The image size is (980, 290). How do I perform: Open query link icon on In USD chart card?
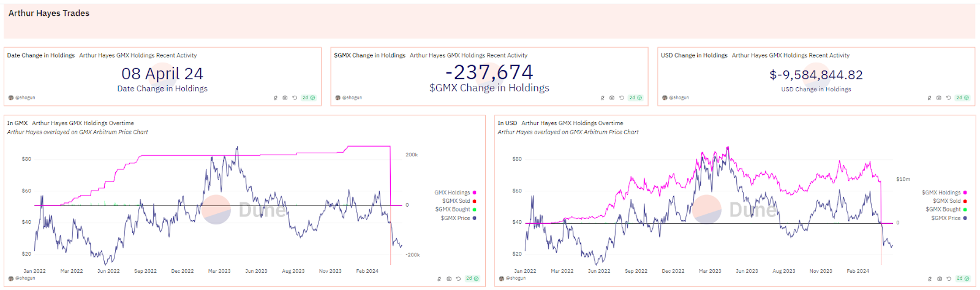pyautogui.click(x=930, y=278)
